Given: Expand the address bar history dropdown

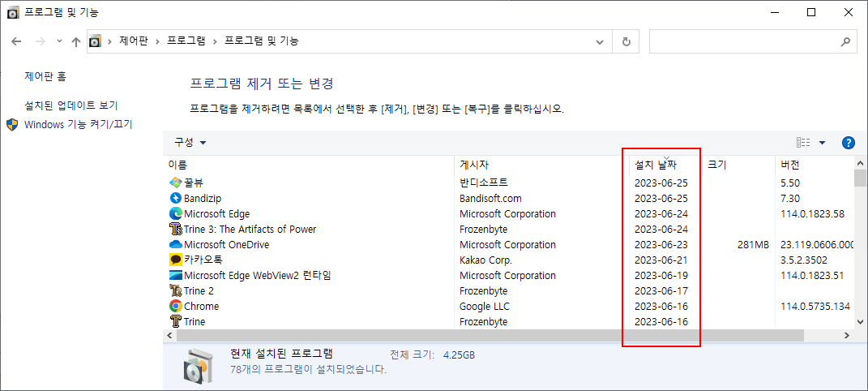Looking at the screenshot, I should [x=600, y=41].
